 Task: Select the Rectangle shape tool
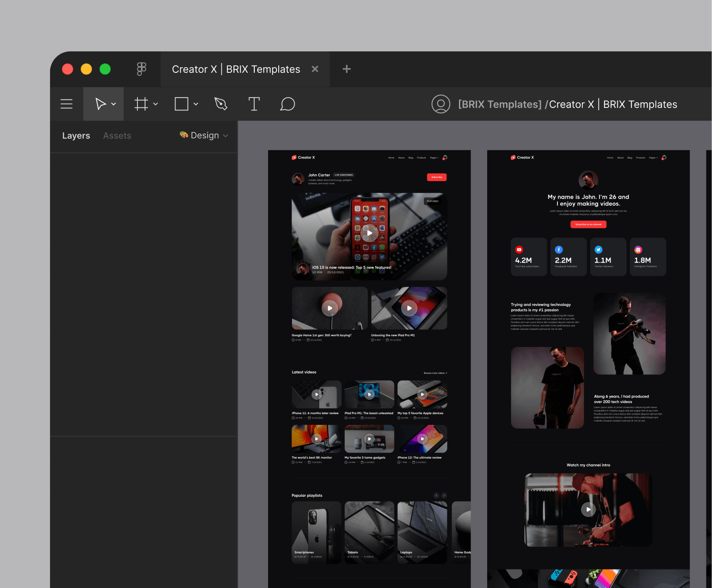[182, 104]
